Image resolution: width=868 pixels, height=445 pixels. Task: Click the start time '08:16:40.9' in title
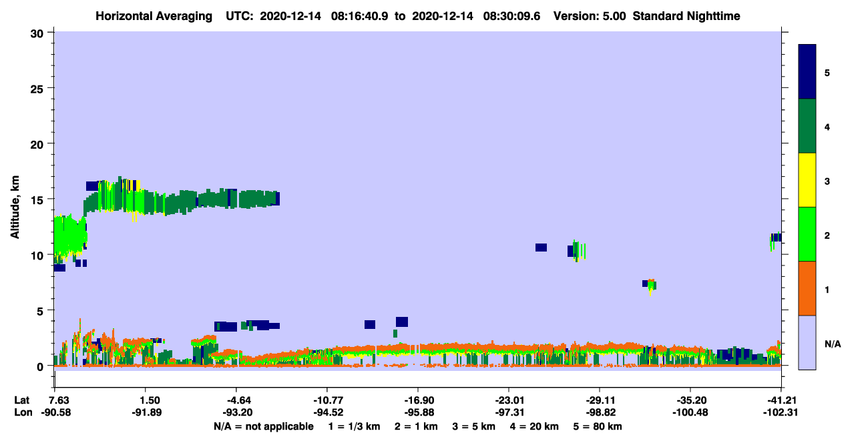click(x=360, y=16)
